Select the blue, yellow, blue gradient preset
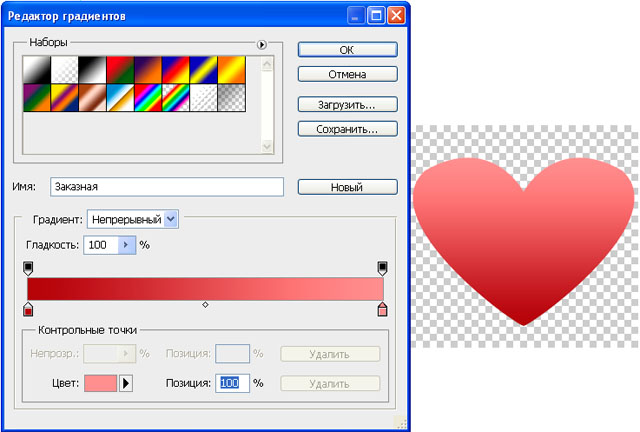640x432 pixels. [203, 70]
